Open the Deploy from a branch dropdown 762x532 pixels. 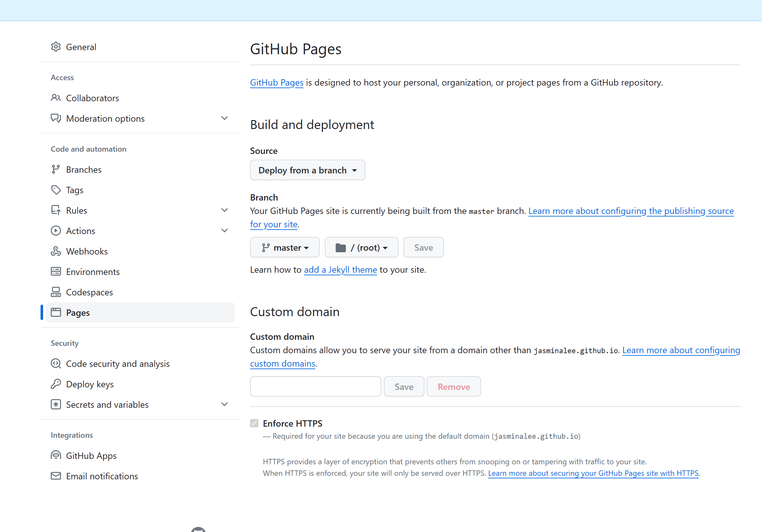pyautogui.click(x=308, y=170)
